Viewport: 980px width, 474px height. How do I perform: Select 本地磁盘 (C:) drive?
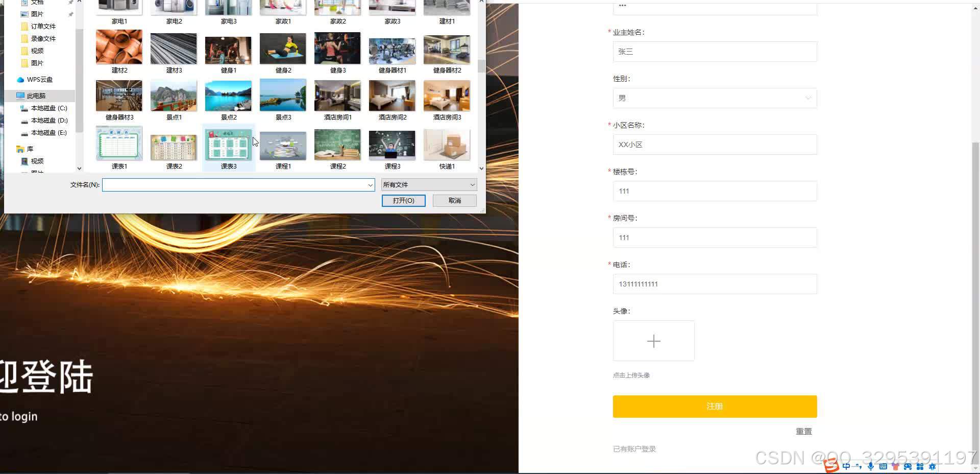click(x=47, y=108)
